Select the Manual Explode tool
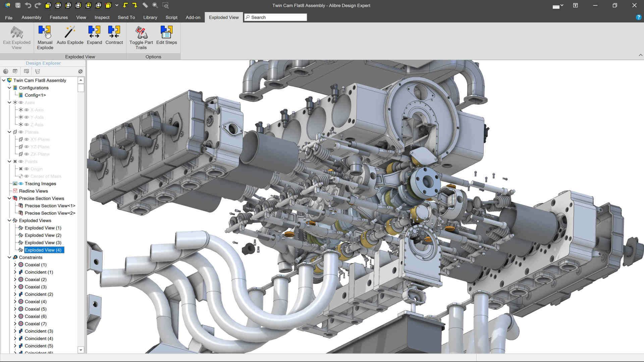644x362 pixels. 44,37
